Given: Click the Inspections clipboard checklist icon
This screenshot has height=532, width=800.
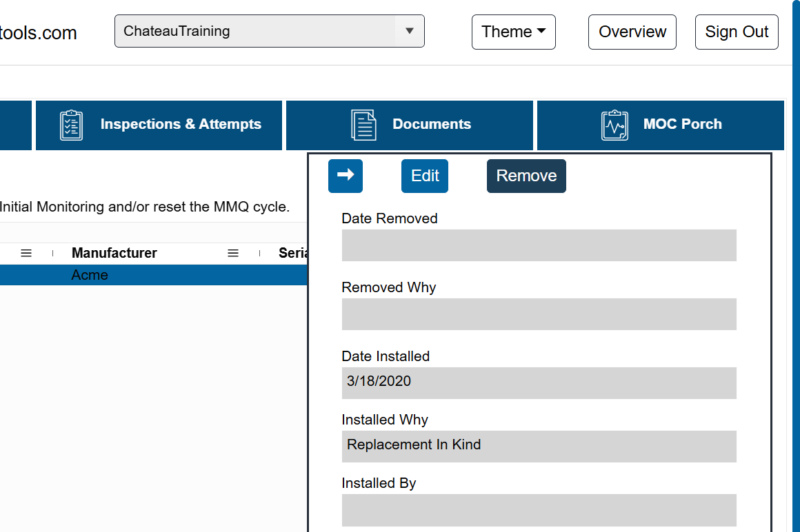Looking at the screenshot, I should 71,125.
